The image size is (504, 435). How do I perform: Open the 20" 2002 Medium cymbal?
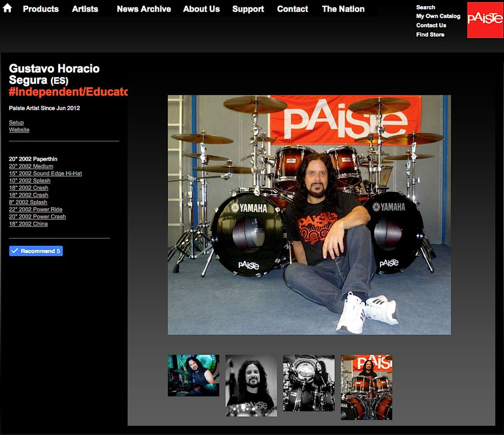(x=31, y=166)
